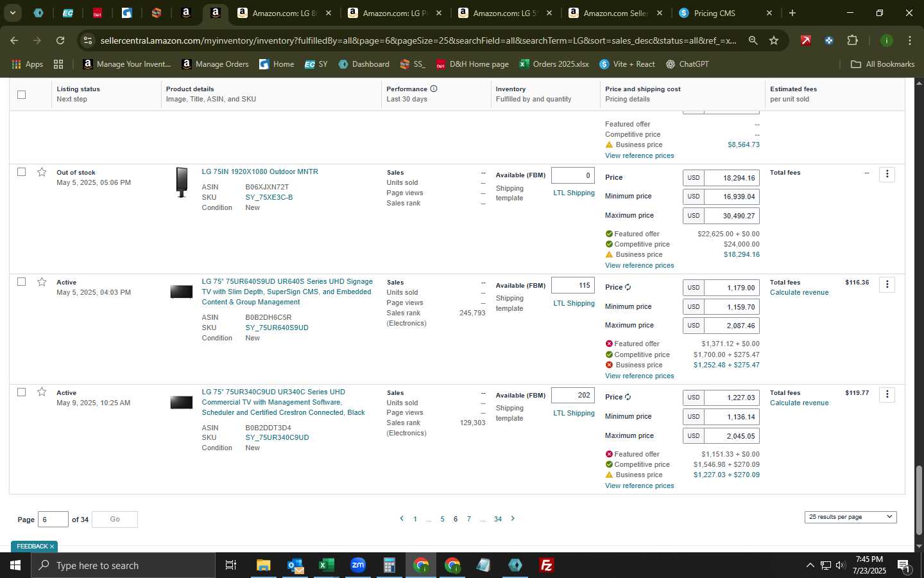Click Calculate revenue for 75UR340C9UD
924x578 pixels.
coord(799,403)
